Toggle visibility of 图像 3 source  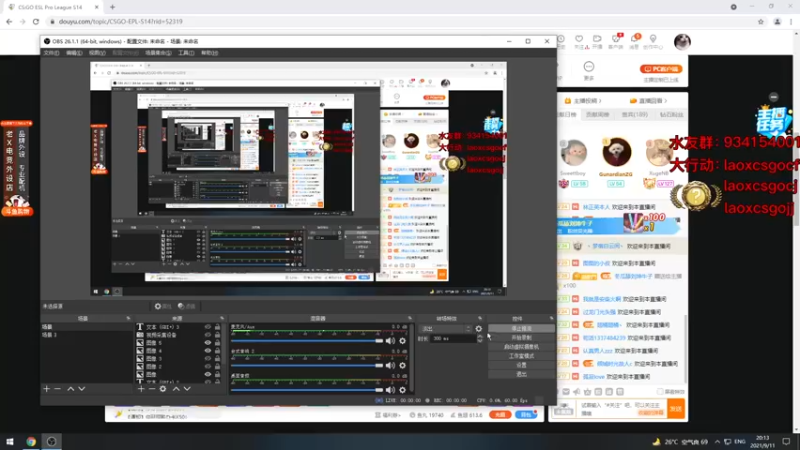coord(208,359)
